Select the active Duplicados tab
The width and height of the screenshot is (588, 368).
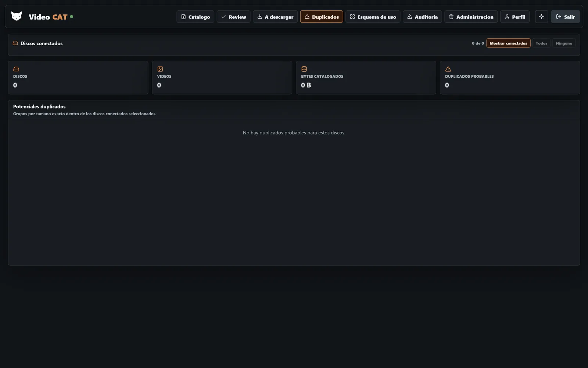pyautogui.click(x=322, y=17)
